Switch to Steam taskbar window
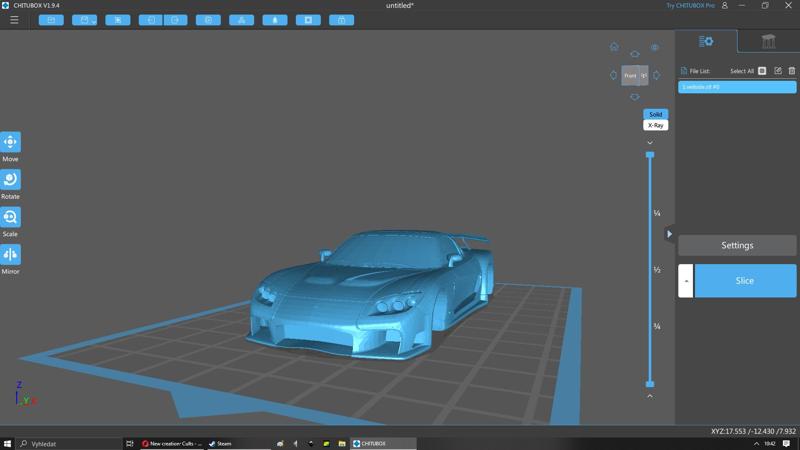Image resolution: width=800 pixels, height=450 pixels. (x=237, y=443)
